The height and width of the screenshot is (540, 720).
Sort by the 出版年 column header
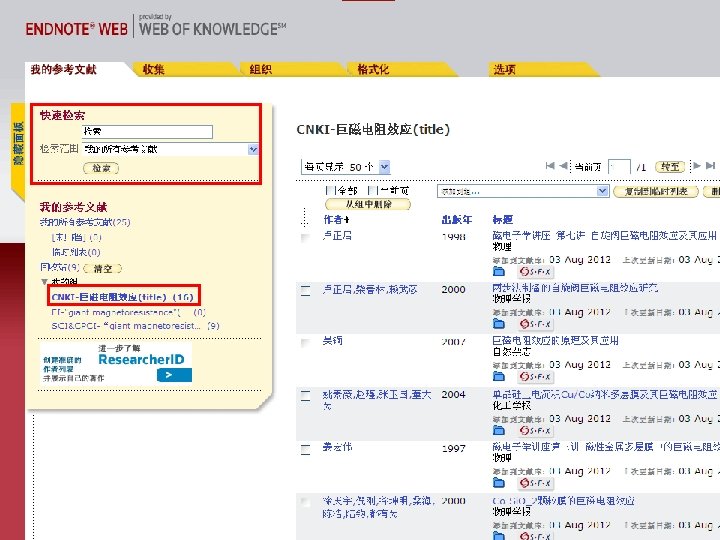(456, 220)
